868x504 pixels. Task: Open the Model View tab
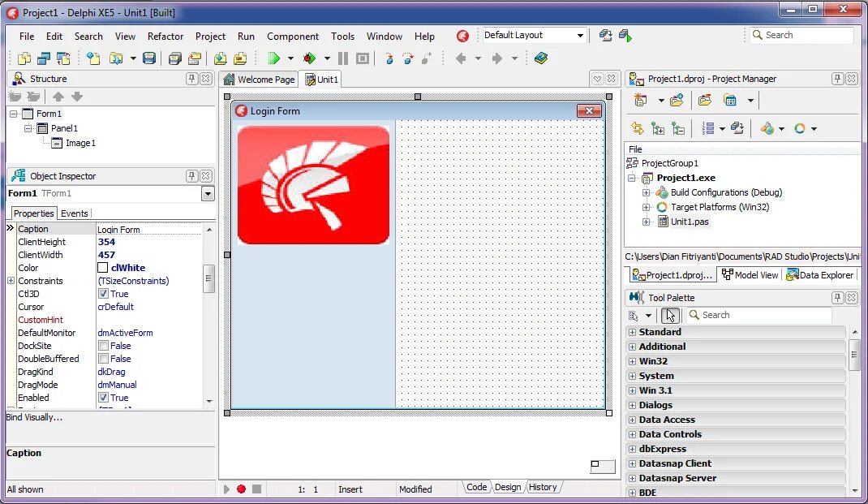tap(750, 274)
